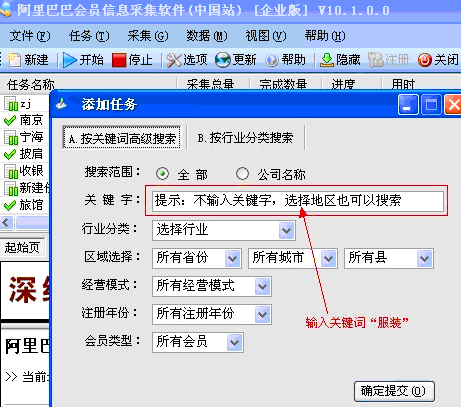Select the zj task icon
This screenshot has height=407, width=461.
coord(11,104)
